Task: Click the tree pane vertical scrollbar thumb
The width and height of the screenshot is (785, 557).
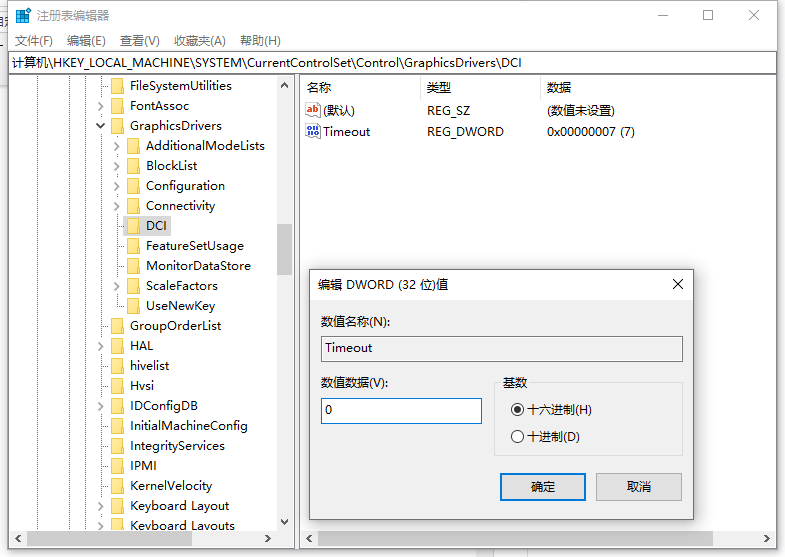Action: 284,248
